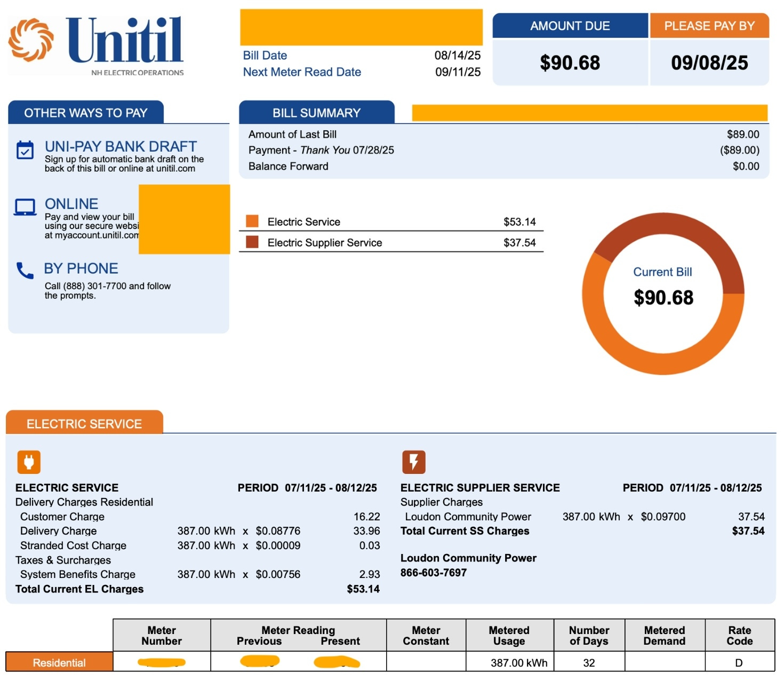The image size is (784, 689).
Task: Click the Bill Date label
Action: tap(265, 56)
